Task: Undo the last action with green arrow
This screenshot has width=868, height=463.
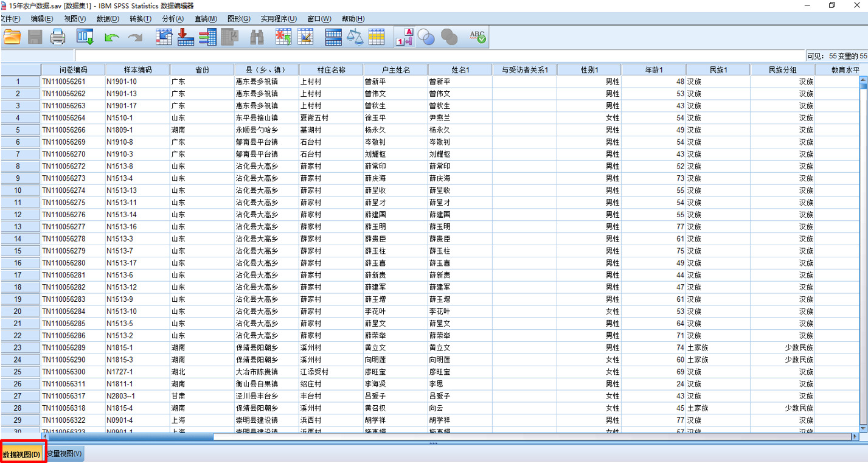Action: click(x=111, y=37)
